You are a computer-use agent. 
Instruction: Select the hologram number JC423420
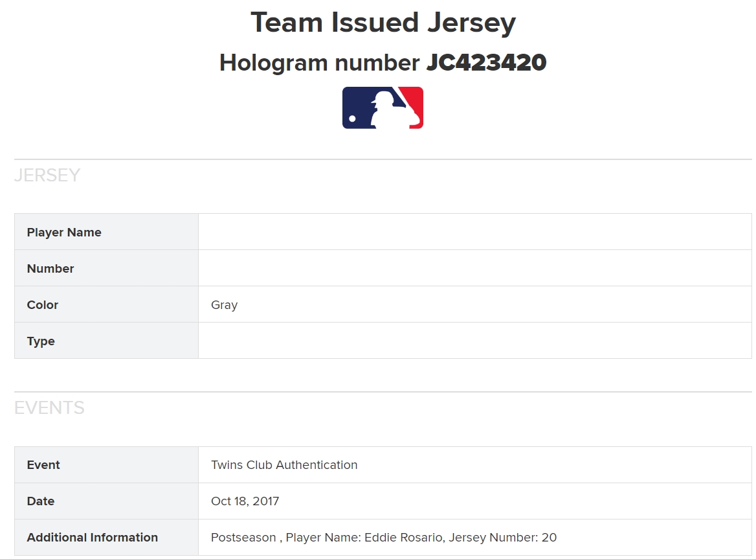(487, 62)
